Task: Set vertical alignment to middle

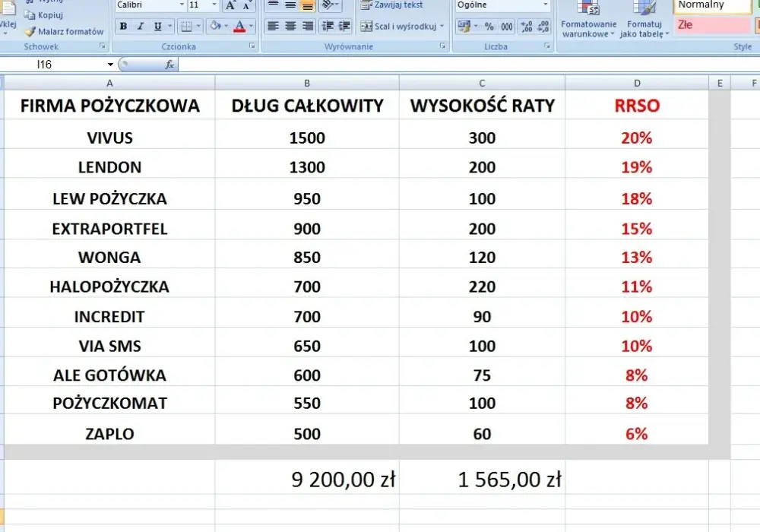Action: 290,5
